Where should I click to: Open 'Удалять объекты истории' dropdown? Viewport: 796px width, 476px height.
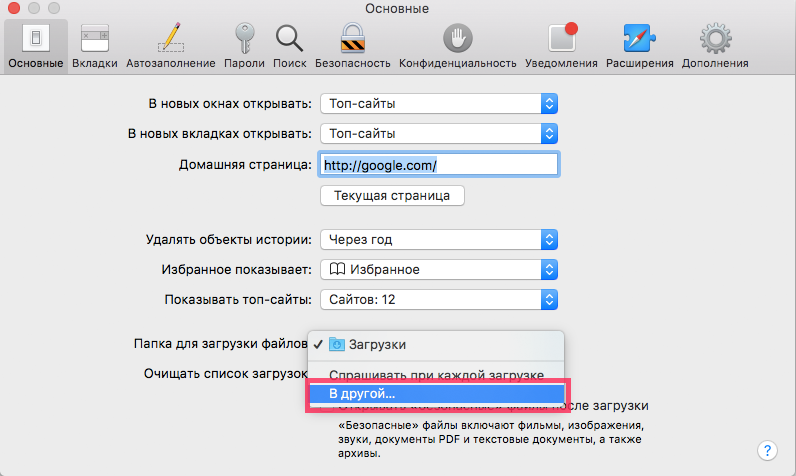[x=438, y=239]
